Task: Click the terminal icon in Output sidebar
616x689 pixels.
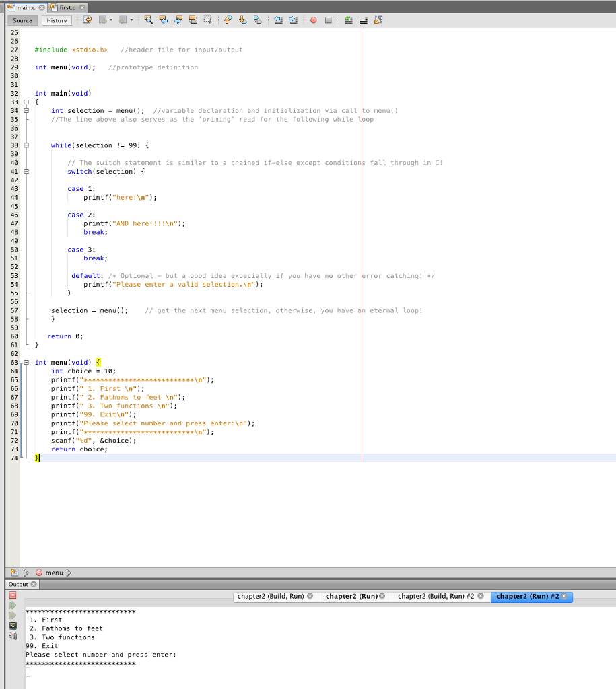Action: pyautogui.click(x=13, y=626)
